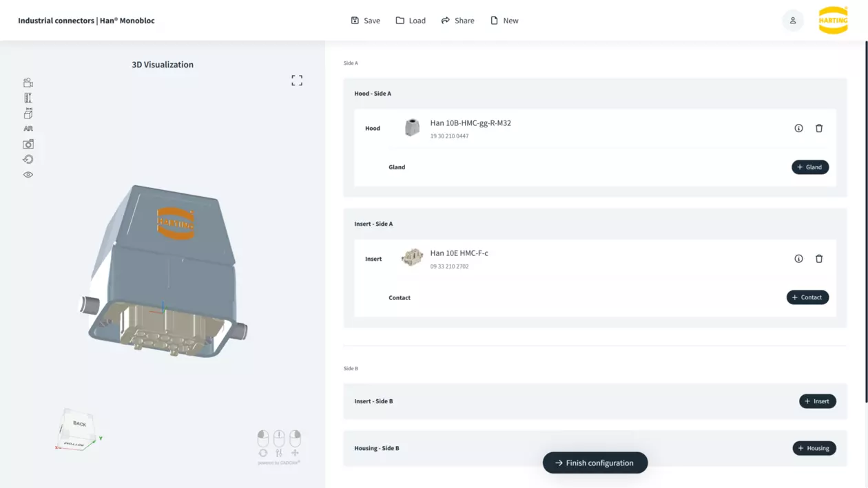Reset the 3D view rotation

click(x=28, y=159)
